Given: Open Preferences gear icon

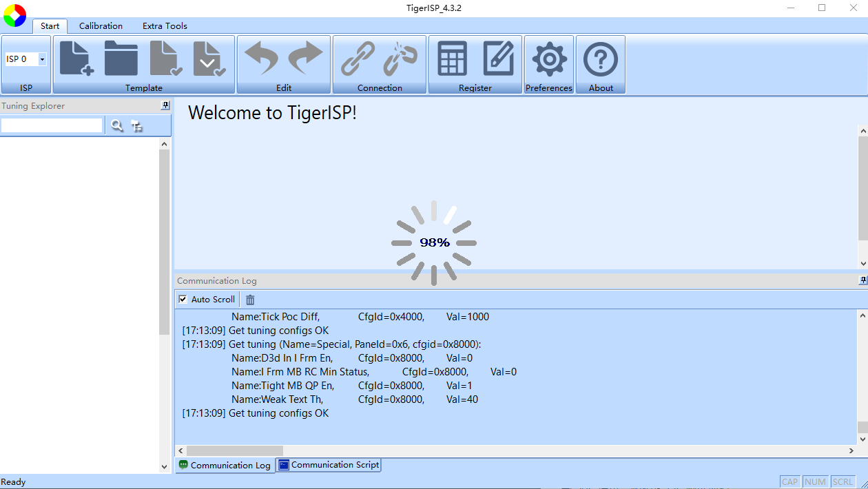Looking at the screenshot, I should (549, 59).
